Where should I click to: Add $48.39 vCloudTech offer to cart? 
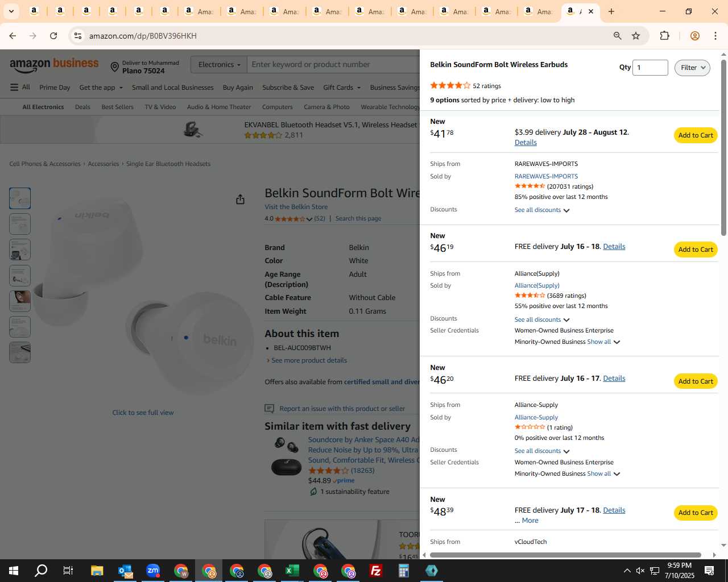(696, 513)
